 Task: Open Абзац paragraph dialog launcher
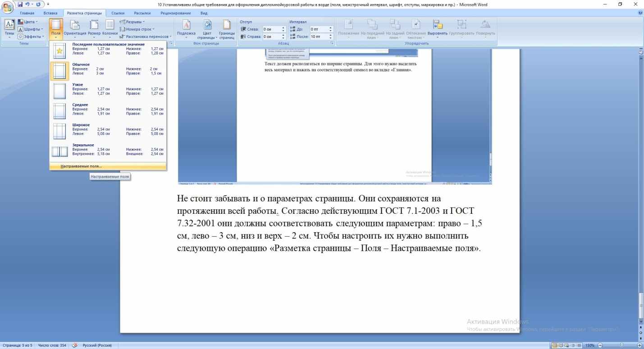tap(332, 43)
